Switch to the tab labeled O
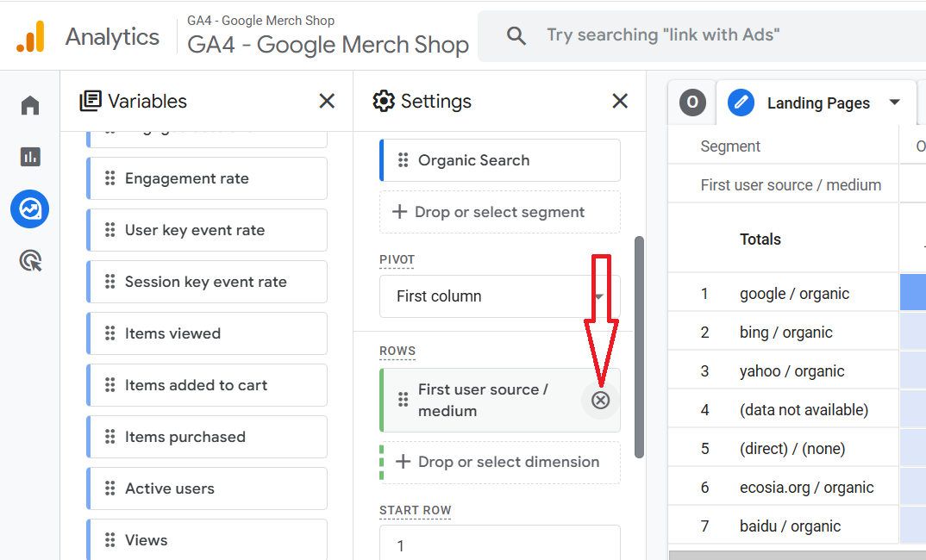 [692, 103]
